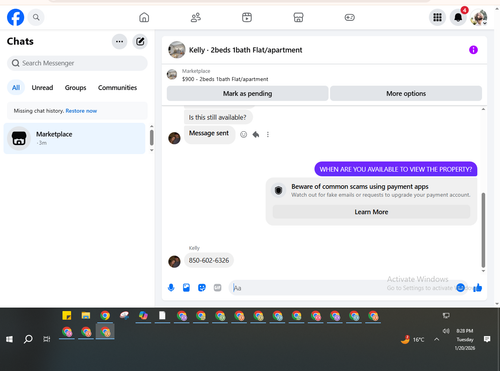This screenshot has width=500, height=371.
Task: Open Sticky Notes from taskbar
Action: pyautogui.click(x=67, y=315)
